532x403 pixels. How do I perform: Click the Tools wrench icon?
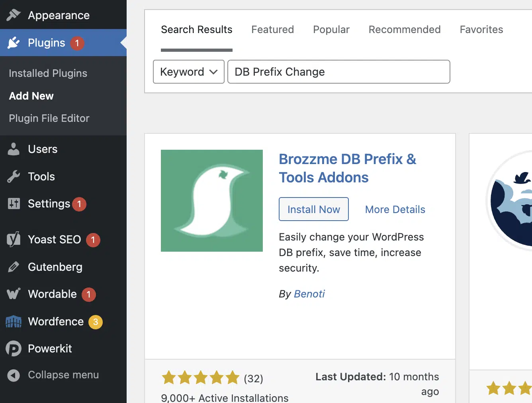click(14, 176)
